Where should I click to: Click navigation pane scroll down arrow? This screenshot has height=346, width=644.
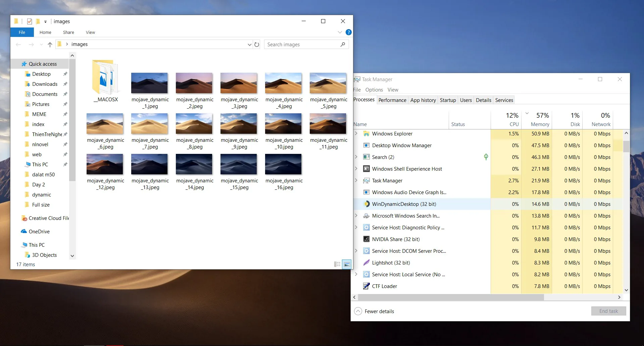tap(72, 256)
